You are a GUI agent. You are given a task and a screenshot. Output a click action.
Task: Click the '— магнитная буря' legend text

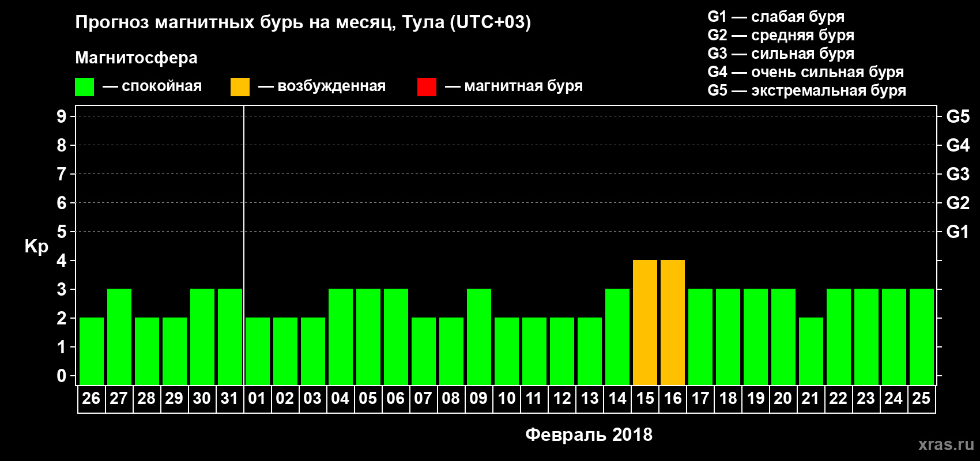[514, 86]
